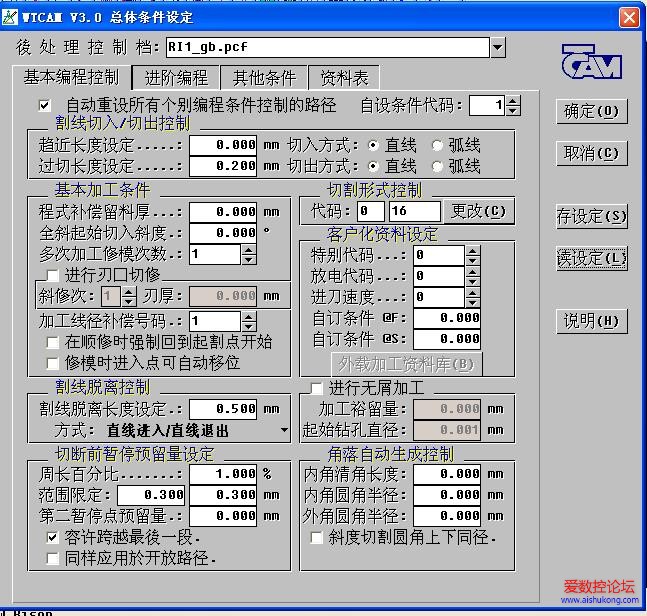The width and height of the screenshot is (647, 616).
Task: Click the first 代码 field showing 0
Action: click(x=371, y=211)
